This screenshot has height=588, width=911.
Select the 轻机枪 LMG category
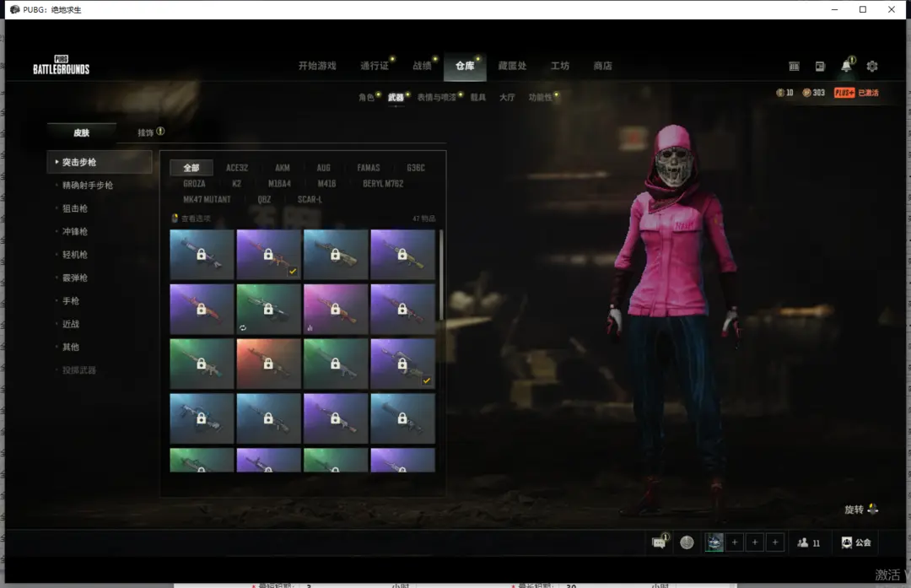pos(75,255)
